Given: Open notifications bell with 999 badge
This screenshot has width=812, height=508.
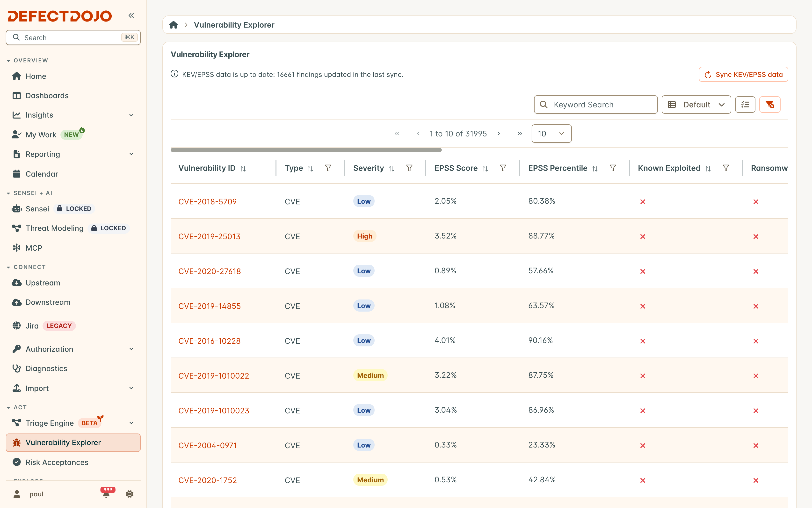Looking at the screenshot, I should [107, 493].
